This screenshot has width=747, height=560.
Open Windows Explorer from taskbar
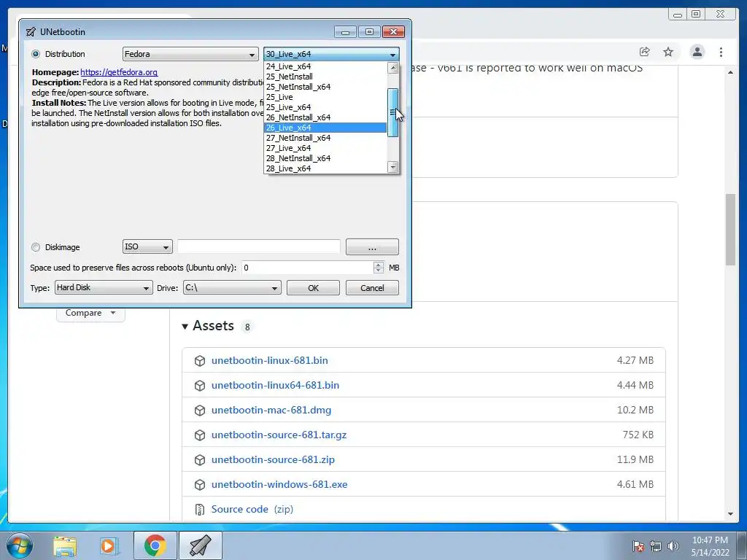pyautogui.click(x=65, y=546)
